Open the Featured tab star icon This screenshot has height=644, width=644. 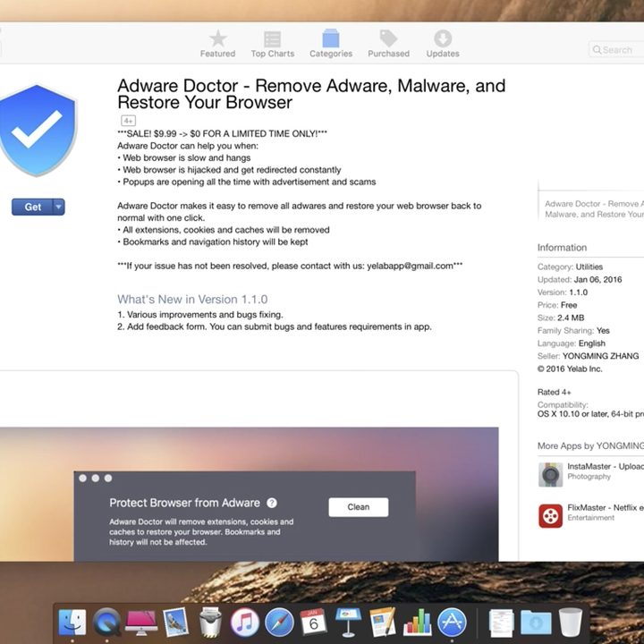coord(217,38)
